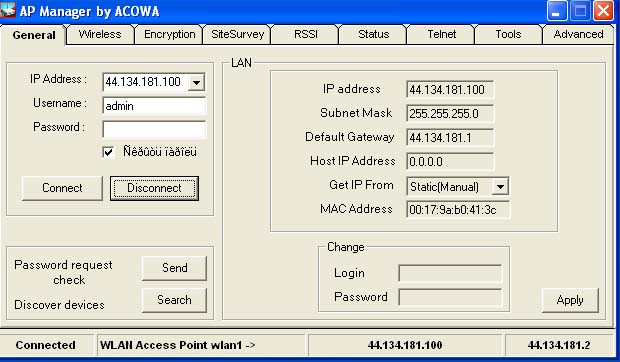
Task: Expand the Get IP From dropdown arrow
Action: coord(500,187)
